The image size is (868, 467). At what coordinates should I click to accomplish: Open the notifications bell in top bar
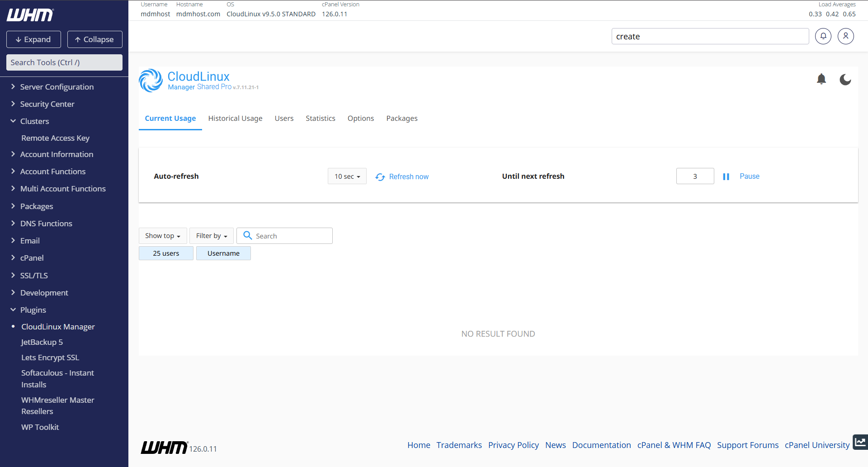pyautogui.click(x=823, y=36)
